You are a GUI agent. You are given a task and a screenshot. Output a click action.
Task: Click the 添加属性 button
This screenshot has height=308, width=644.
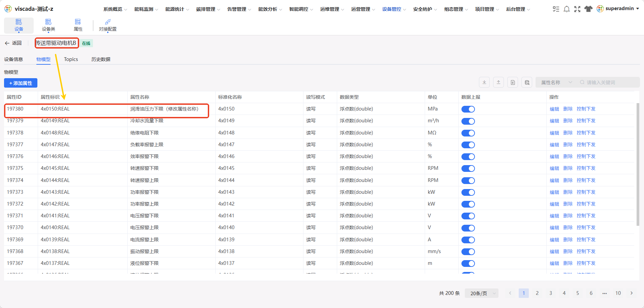(x=21, y=83)
